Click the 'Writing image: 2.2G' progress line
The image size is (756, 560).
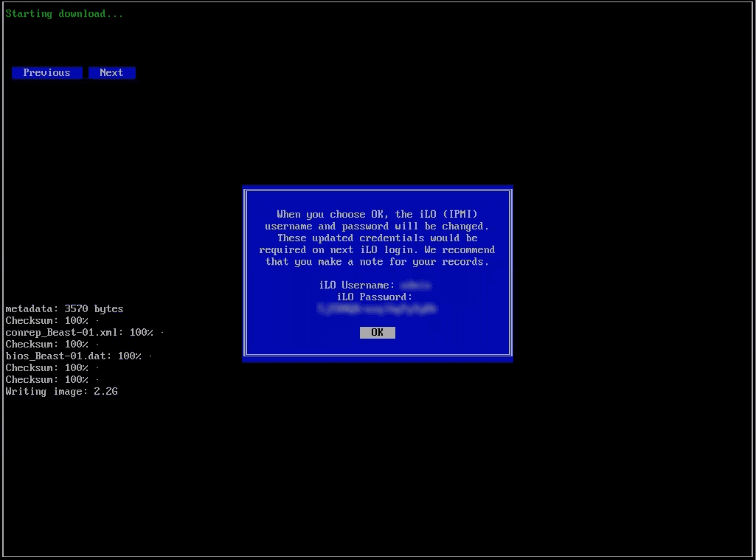61,391
